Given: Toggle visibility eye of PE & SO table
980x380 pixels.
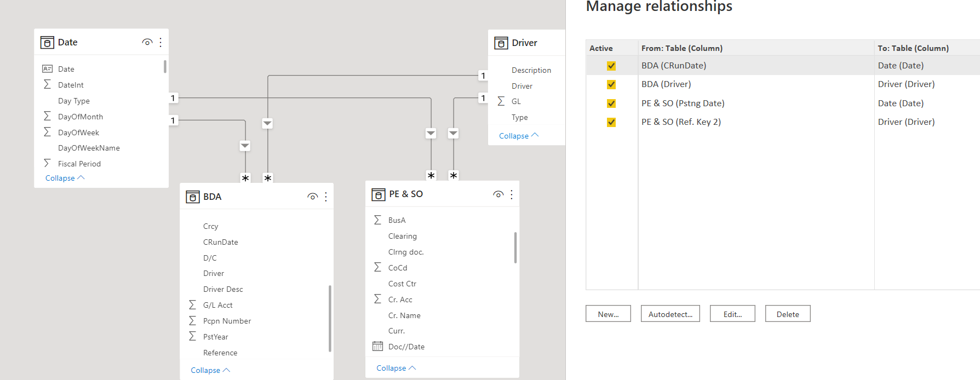Looking at the screenshot, I should coord(498,194).
